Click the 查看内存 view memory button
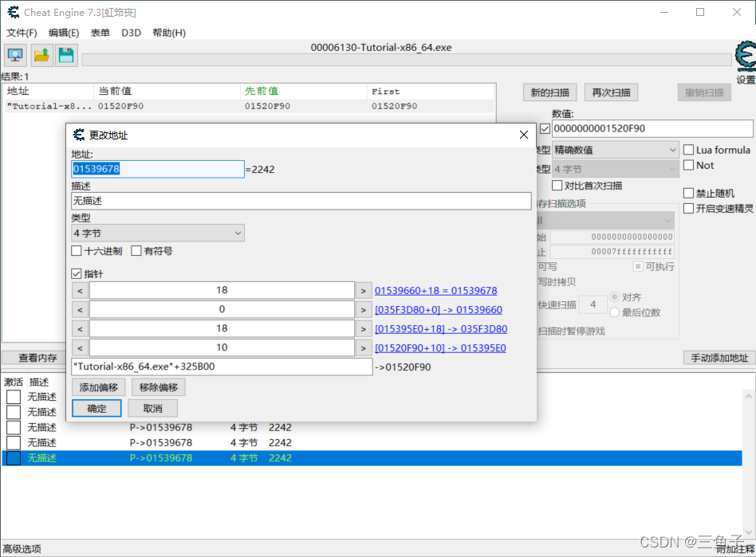 (x=33, y=358)
